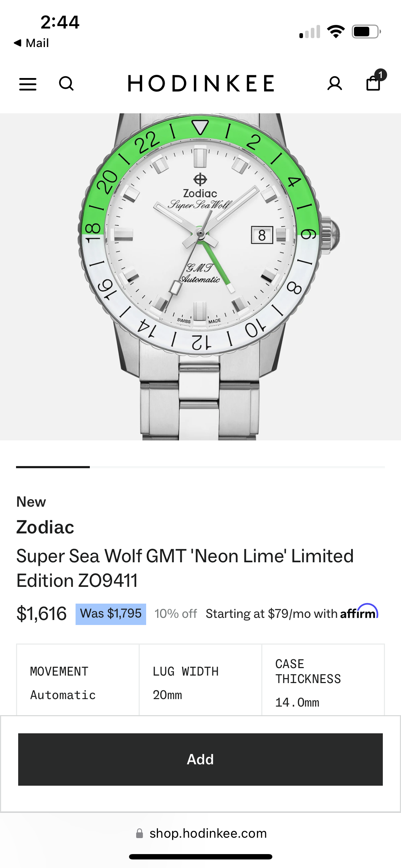This screenshot has height=868, width=401.
Task: Tap the lock icon beside the URL
Action: (140, 833)
